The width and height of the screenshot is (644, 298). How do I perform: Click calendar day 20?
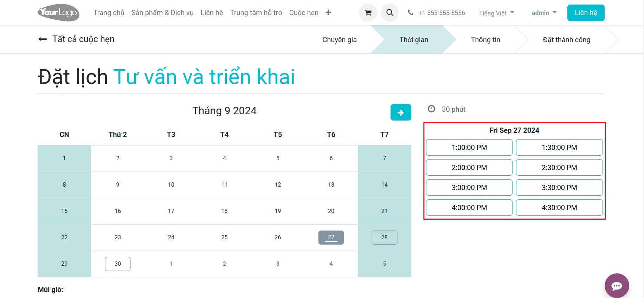(x=331, y=211)
